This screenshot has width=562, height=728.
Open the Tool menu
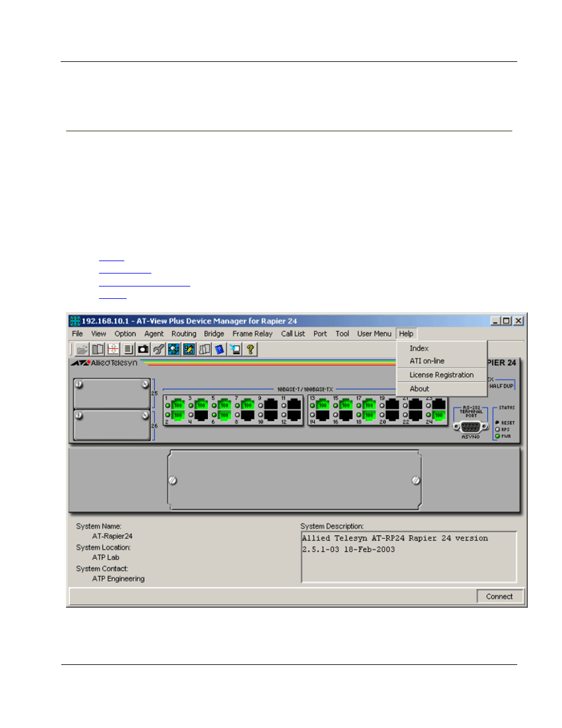coord(342,334)
